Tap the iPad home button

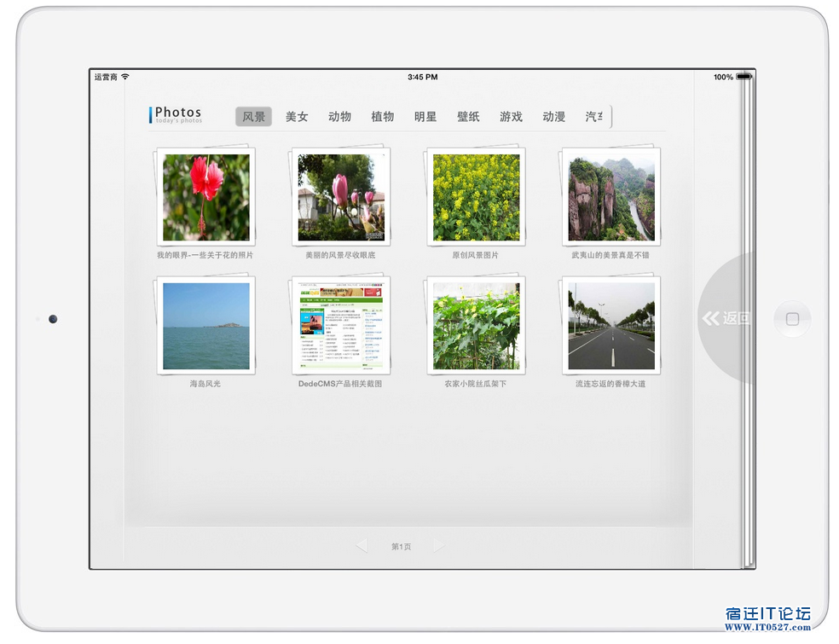(792, 319)
